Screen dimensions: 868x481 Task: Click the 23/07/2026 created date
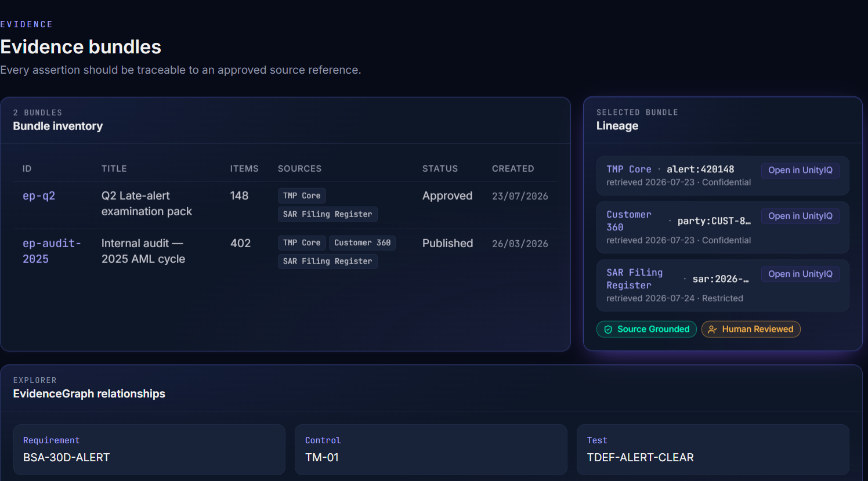coord(520,197)
